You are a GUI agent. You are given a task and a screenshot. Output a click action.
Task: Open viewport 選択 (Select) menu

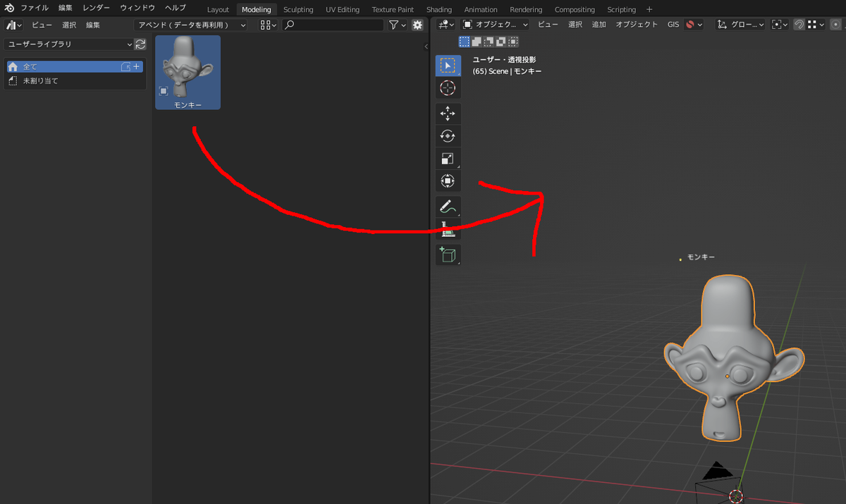coord(575,24)
